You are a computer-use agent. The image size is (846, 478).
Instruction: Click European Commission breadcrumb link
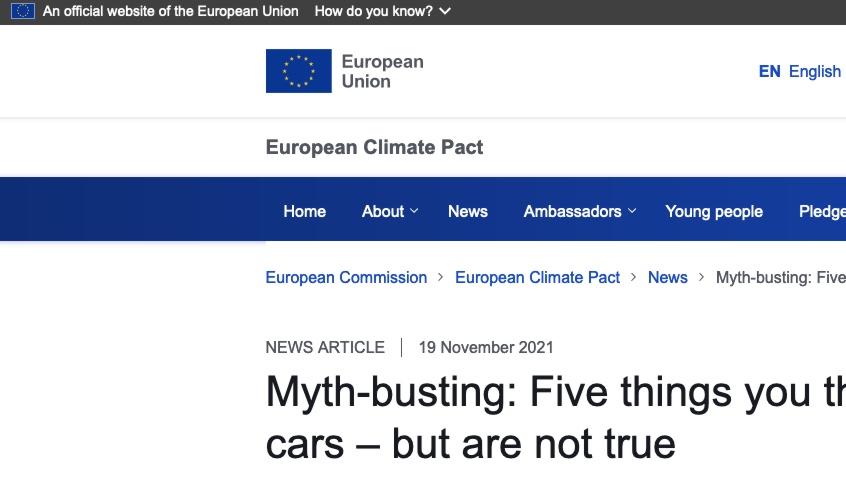click(346, 277)
